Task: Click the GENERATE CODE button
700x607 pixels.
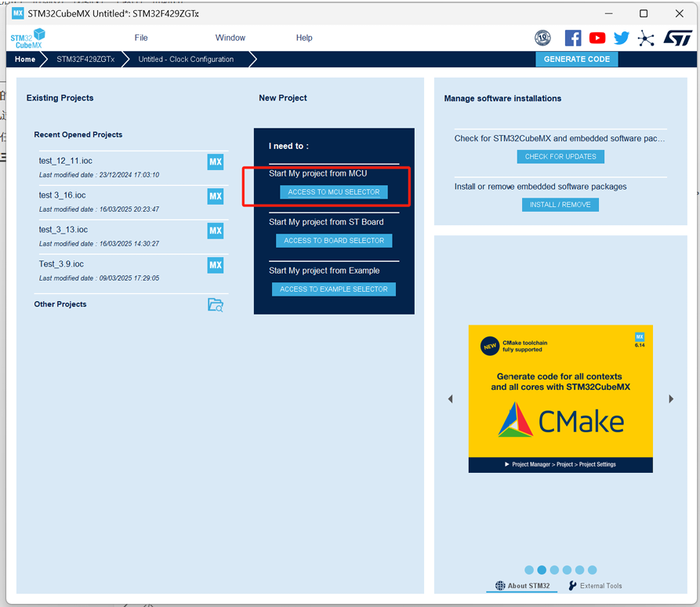Action: tap(576, 59)
